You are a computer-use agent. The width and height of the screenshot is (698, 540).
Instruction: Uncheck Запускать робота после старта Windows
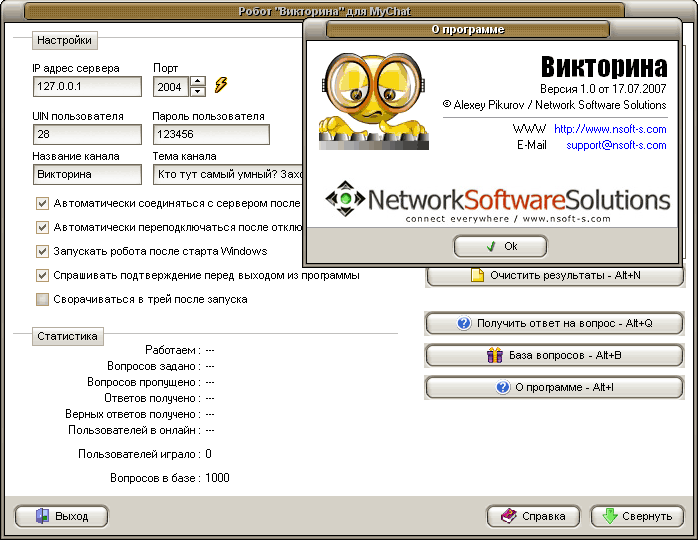pos(42,252)
